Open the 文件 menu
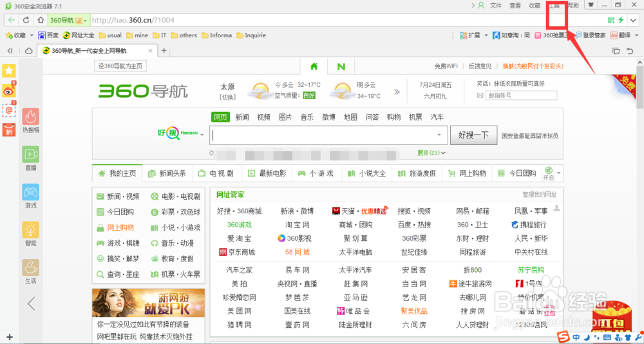Viewport: 644px width, 344px height. 496,5
